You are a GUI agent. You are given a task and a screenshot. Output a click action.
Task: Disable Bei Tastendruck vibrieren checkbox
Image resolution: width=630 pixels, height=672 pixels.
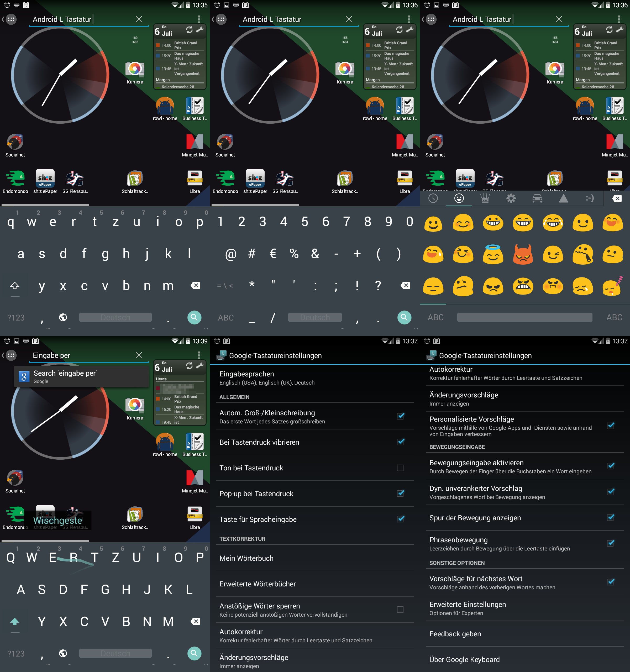click(401, 442)
